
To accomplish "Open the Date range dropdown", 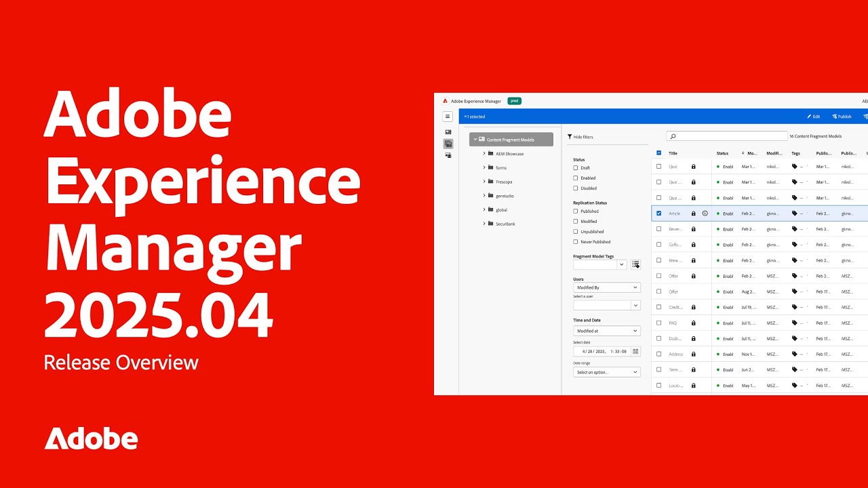I will (607, 372).
